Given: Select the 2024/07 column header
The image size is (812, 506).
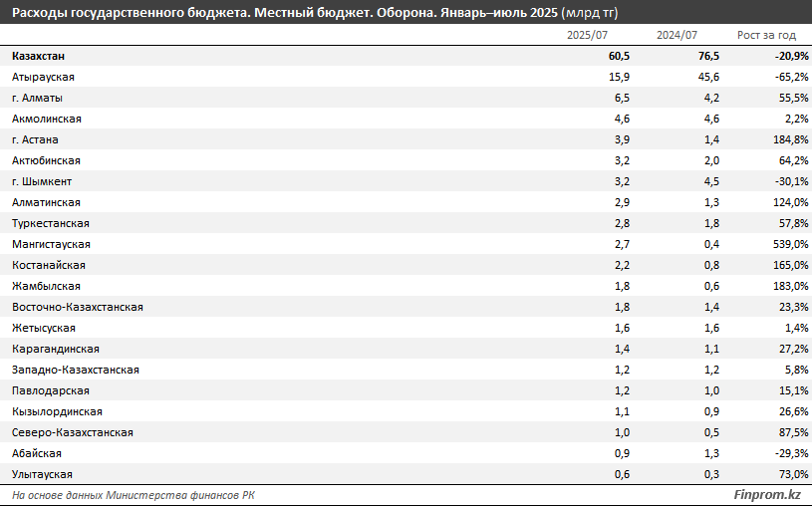Looking at the screenshot, I should click(x=676, y=36).
